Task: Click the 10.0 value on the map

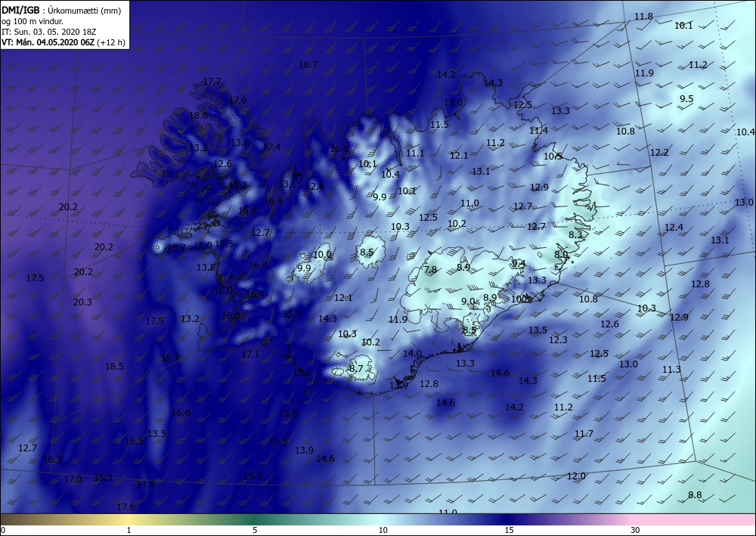Action: (x=323, y=255)
